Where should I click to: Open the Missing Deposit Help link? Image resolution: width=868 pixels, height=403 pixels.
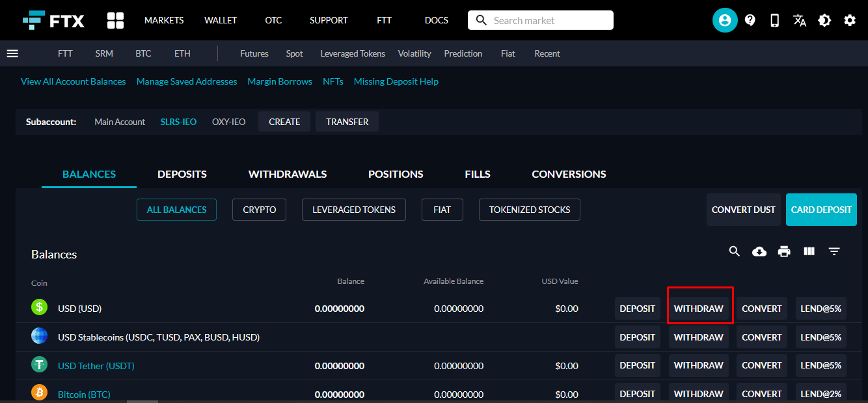[x=396, y=81]
